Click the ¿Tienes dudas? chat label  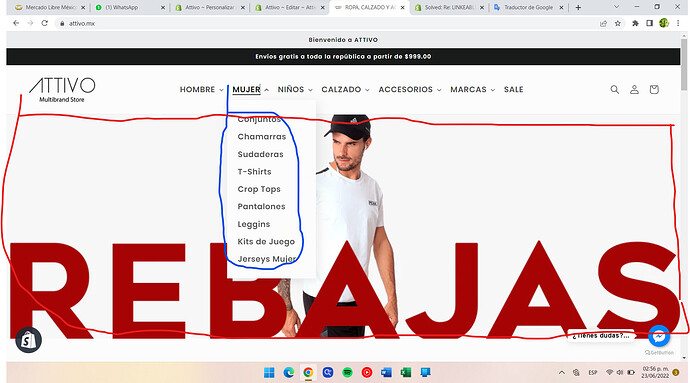coord(601,335)
